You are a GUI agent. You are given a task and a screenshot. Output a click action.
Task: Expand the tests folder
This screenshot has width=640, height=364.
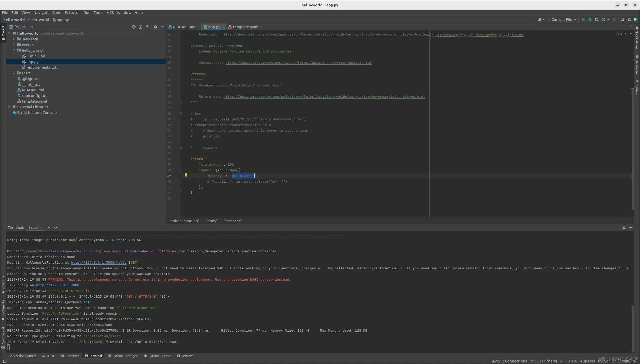[14, 73]
